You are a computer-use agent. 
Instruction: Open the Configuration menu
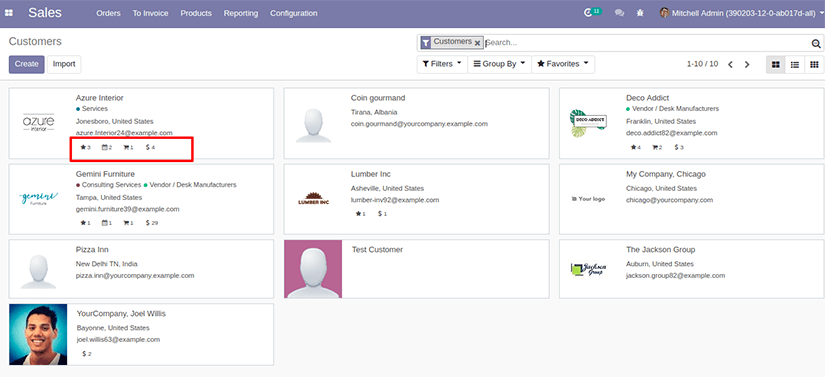tap(293, 13)
